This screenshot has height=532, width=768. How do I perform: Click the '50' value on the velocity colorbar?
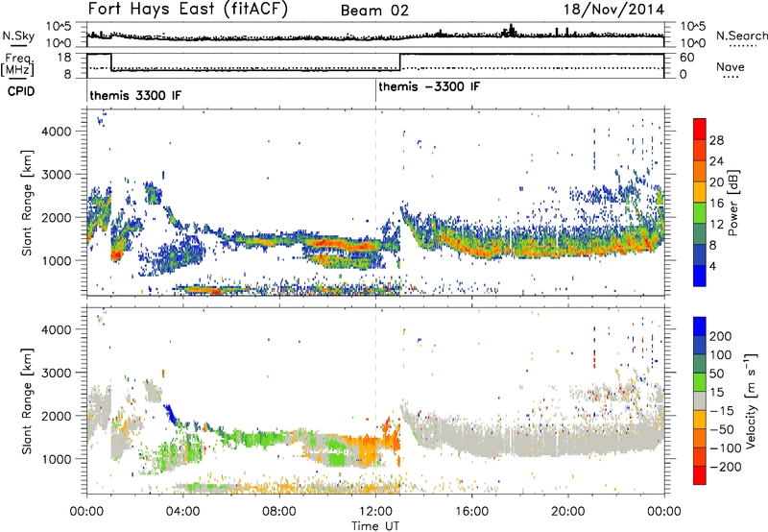click(x=716, y=374)
